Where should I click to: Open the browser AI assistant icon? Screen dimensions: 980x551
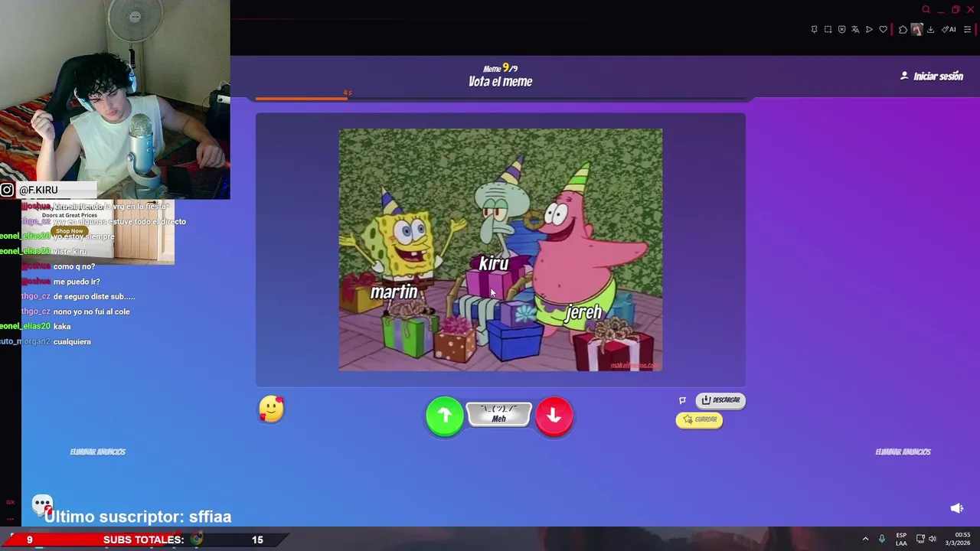[x=949, y=30]
